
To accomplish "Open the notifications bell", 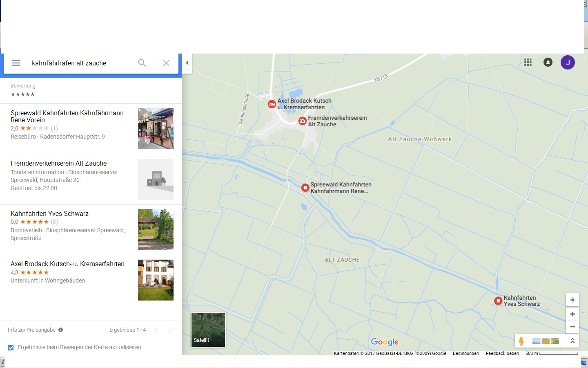I will click(548, 62).
